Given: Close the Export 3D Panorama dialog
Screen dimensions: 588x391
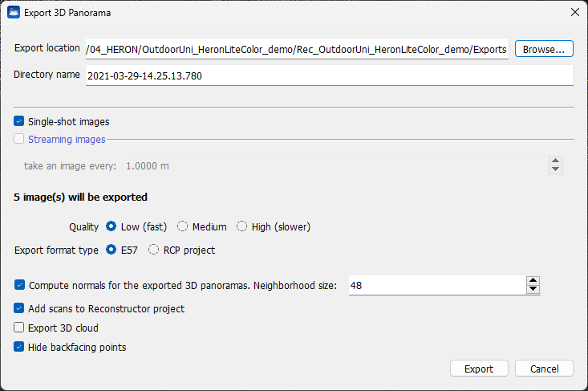Looking at the screenshot, I should click(574, 12).
